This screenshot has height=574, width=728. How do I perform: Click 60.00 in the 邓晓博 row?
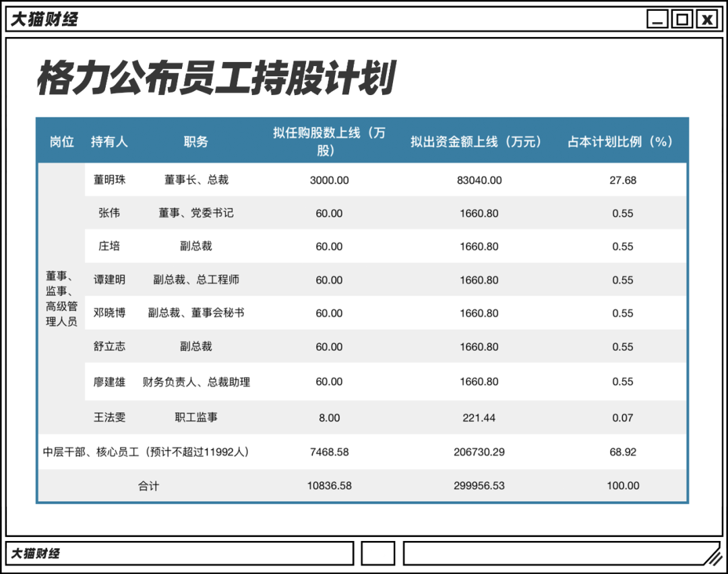click(x=329, y=313)
